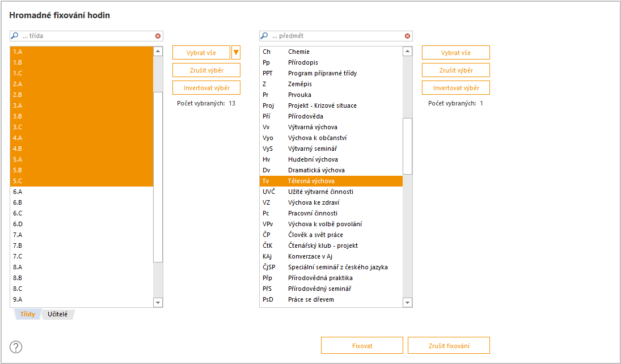Invert the class selection with Invertovat výběr
621x364 pixels.
(x=206, y=88)
